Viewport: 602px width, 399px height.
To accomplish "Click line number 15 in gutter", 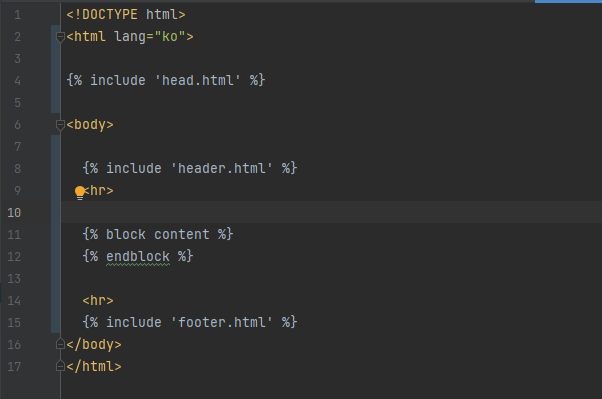I will tap(14, 323).
